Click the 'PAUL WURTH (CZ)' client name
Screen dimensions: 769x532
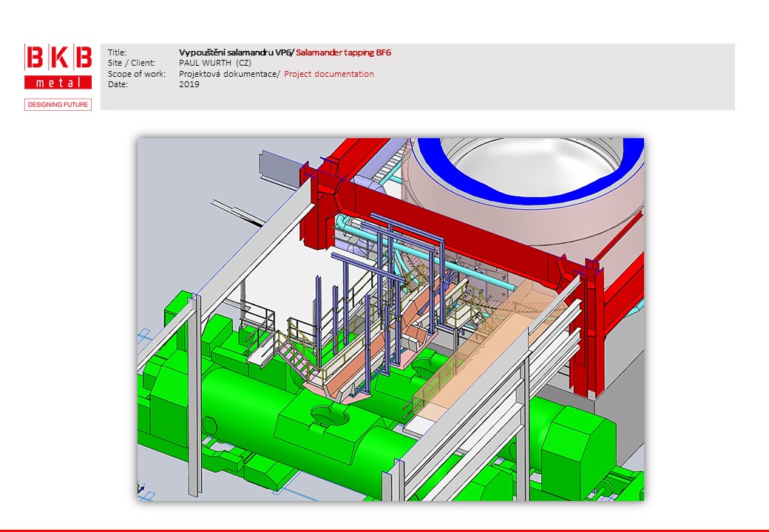point(214,63)
